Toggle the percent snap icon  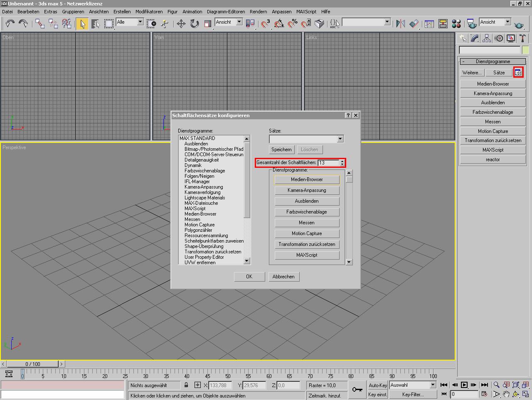pos(293,24)
